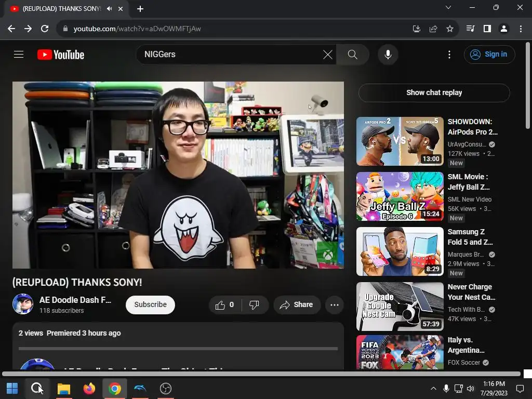Open tab search dropdown chevron
Image resolution: width=532 pixels, height=399 pixels.
448,7
